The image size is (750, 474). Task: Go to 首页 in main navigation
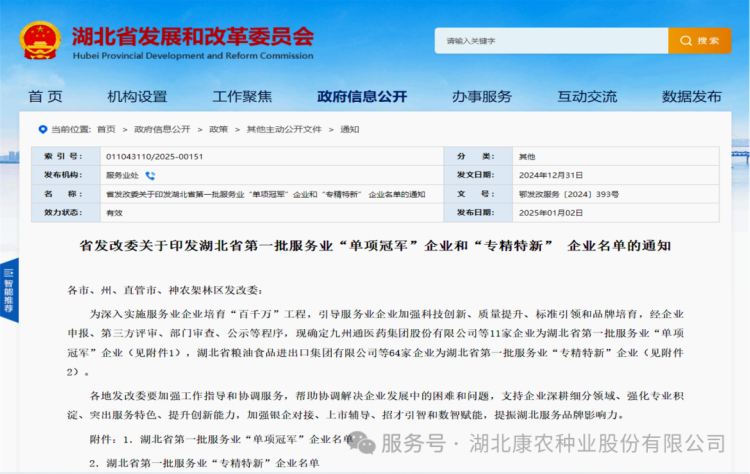tap(45, 97)
